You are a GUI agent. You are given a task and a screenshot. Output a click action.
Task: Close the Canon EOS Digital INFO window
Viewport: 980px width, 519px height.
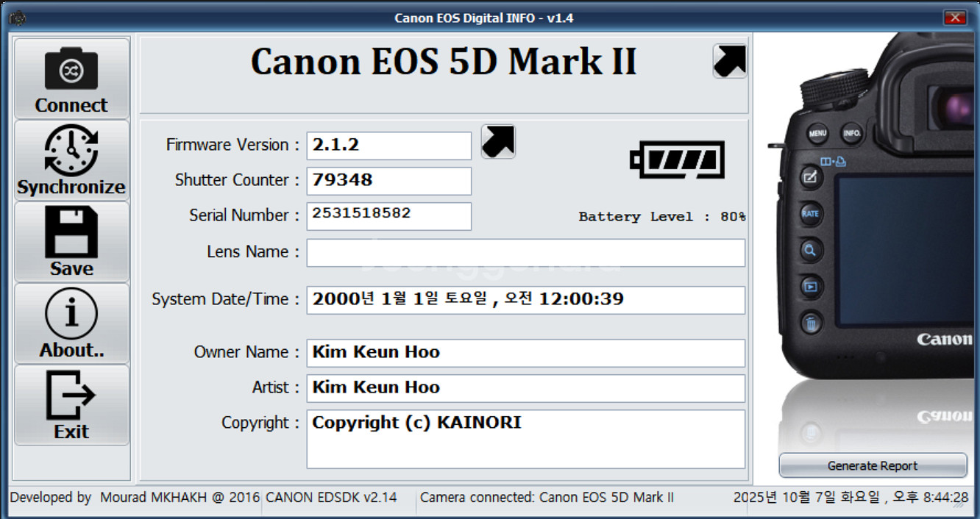[956, 18]
